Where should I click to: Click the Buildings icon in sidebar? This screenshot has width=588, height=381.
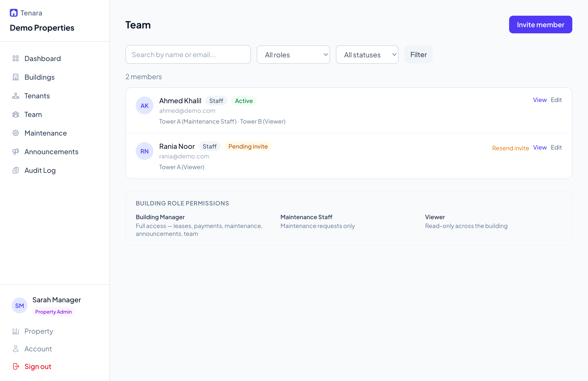tap(16, 77)
